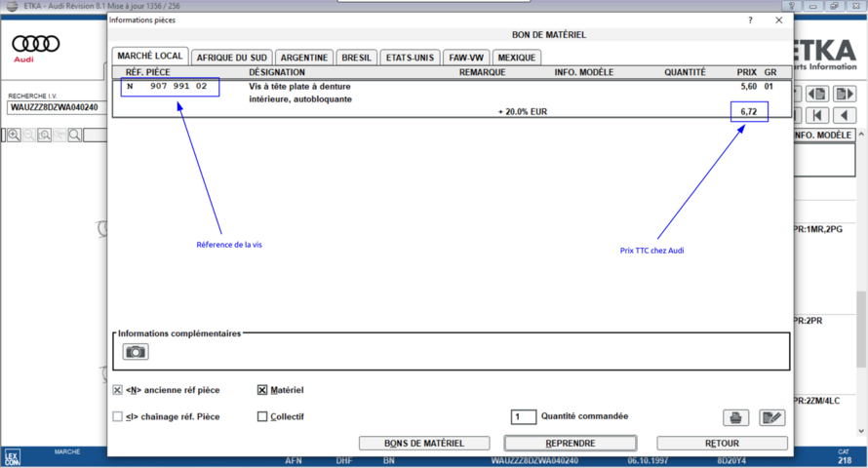
Task: Click the PRIX column header
Action: [x=746, y=72]
